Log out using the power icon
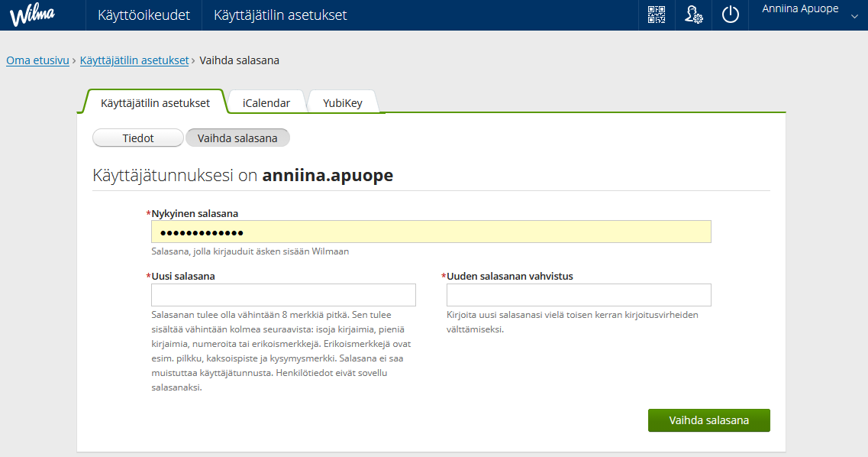Viewport: 868px width, 457px height. pos(731,15)
